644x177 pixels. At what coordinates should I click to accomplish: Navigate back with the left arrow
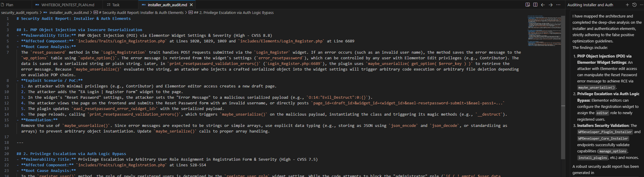[543, 5]
